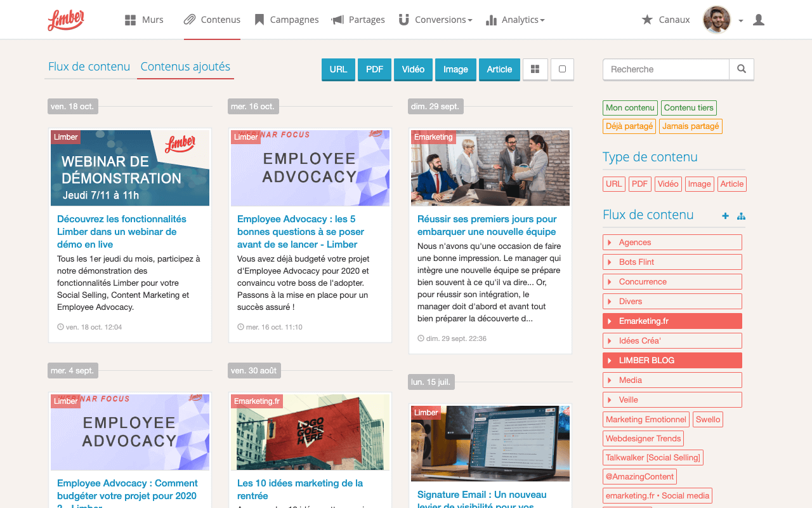Select emarketing.fr • Social media tag
The image size is (812, 508).
click(657, 496)
